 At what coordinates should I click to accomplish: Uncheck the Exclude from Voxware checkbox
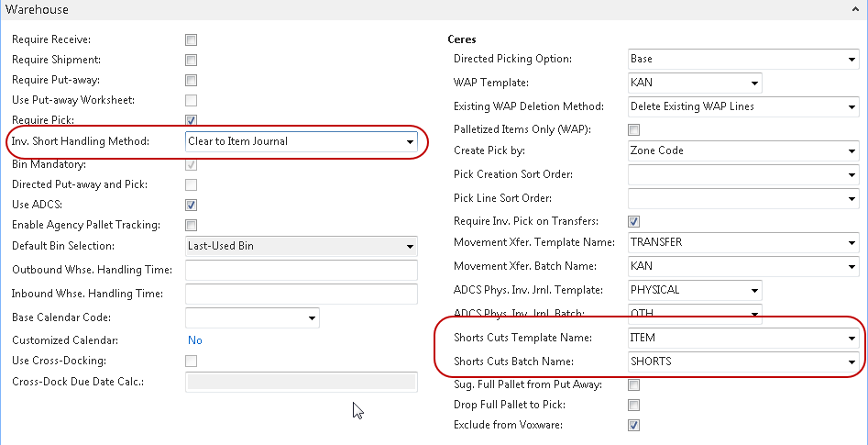point(633,425)
